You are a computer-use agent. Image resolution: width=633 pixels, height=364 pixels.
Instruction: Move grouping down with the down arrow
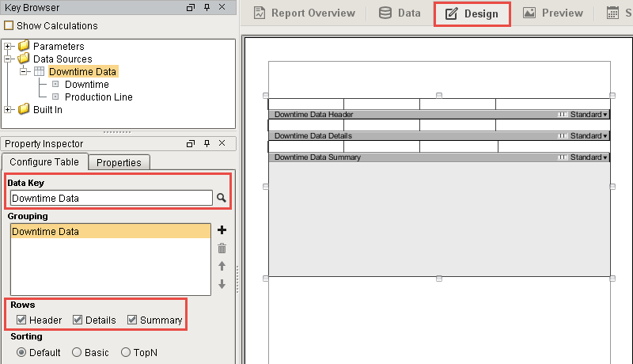[222, 284]
